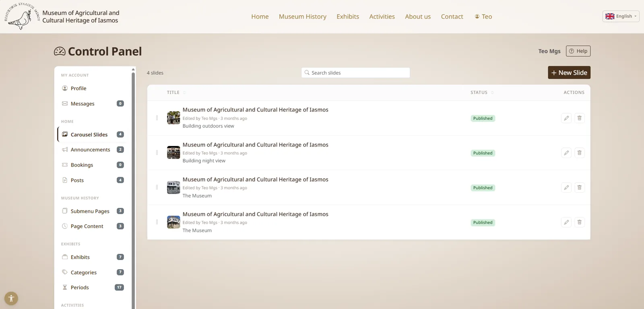Image resolution: width=644 pixels, height=309 pixels.
Task: Click the magnifier icon in the search box
Action: click(307, 72)
